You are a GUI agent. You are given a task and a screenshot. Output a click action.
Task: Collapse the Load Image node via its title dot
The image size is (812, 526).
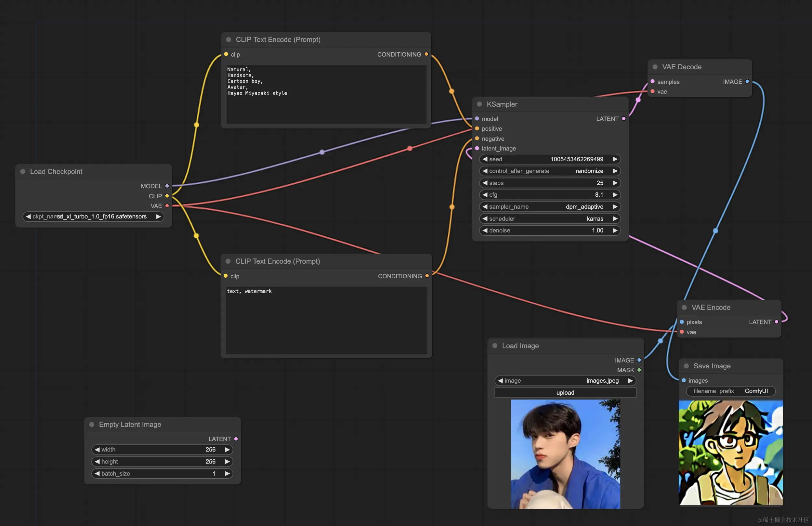pos(495,346)
